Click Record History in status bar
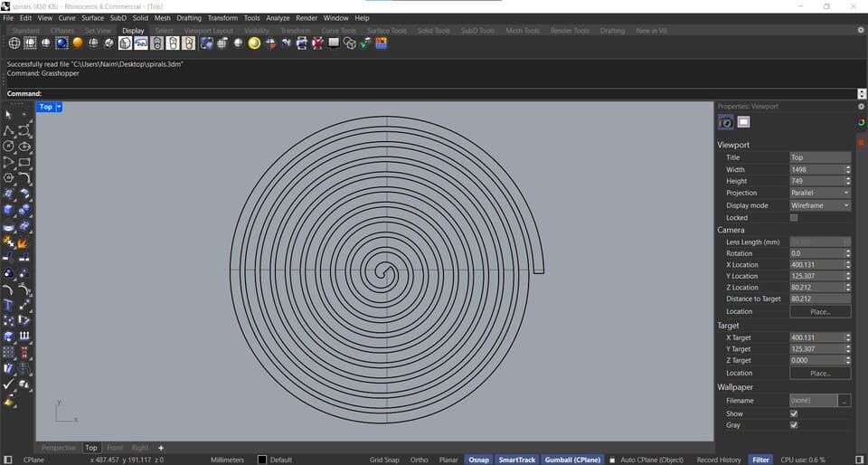 [719, 460]
